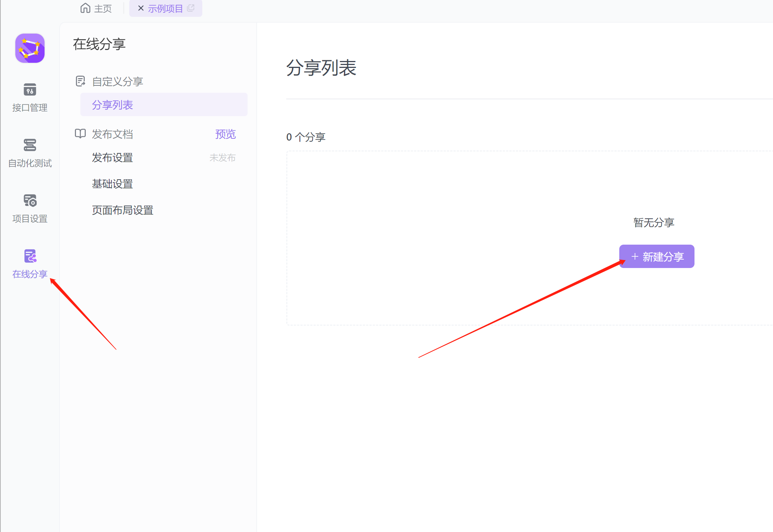Click the 在线分享 sidebar label text
Viewport: 773px width, 532px height.
coord(30,274)
